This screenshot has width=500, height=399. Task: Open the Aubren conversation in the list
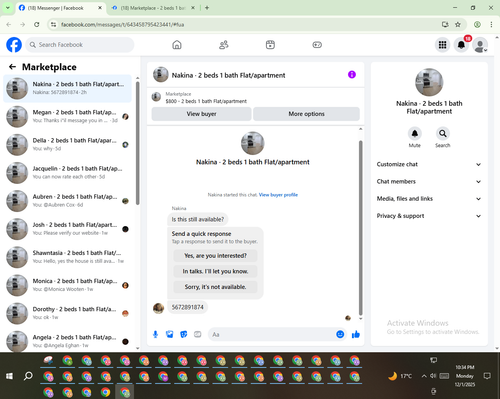tap(67, 201)
